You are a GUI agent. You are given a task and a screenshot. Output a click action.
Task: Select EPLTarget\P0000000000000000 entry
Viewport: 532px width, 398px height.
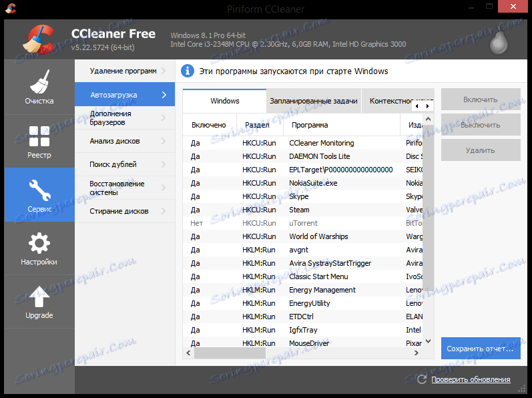pyautogui.click(x=303, y=170)
